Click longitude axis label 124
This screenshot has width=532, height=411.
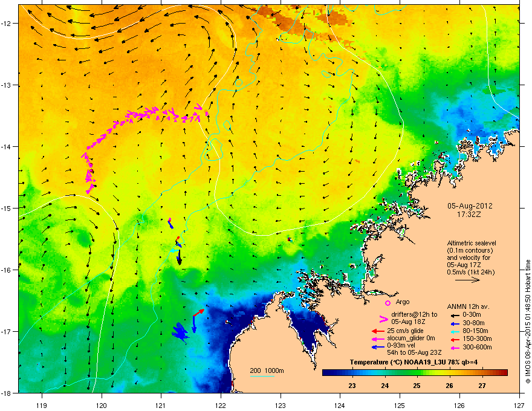[340, 405]
